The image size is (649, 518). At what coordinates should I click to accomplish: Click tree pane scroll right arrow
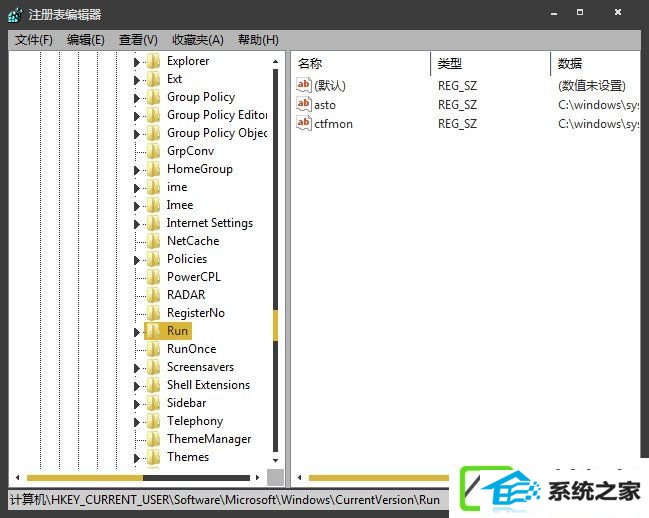click(257, 477)
